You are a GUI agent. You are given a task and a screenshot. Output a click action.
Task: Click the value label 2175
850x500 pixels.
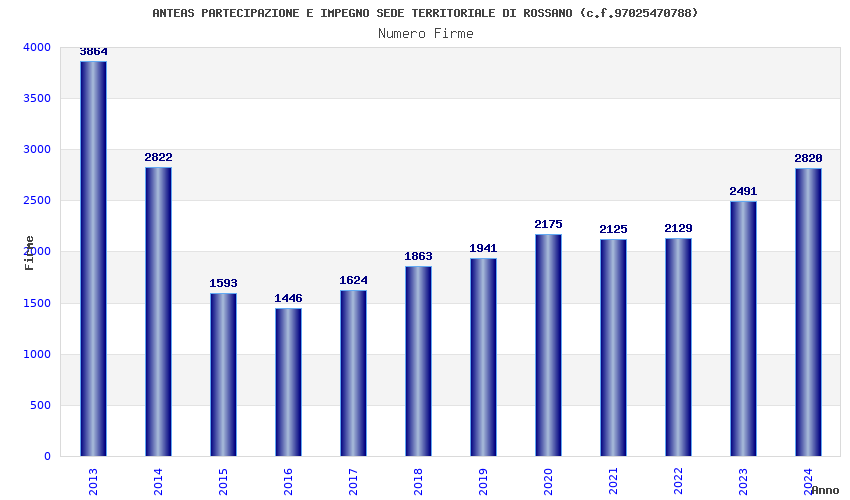pos(549,225)
